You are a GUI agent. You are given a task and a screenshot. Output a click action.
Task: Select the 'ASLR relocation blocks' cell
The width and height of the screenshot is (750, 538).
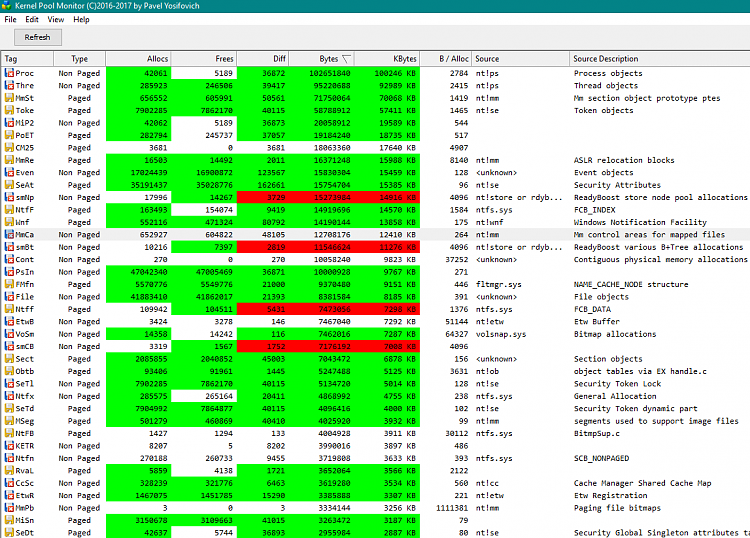pyautogui.click(x=624, y=160)
